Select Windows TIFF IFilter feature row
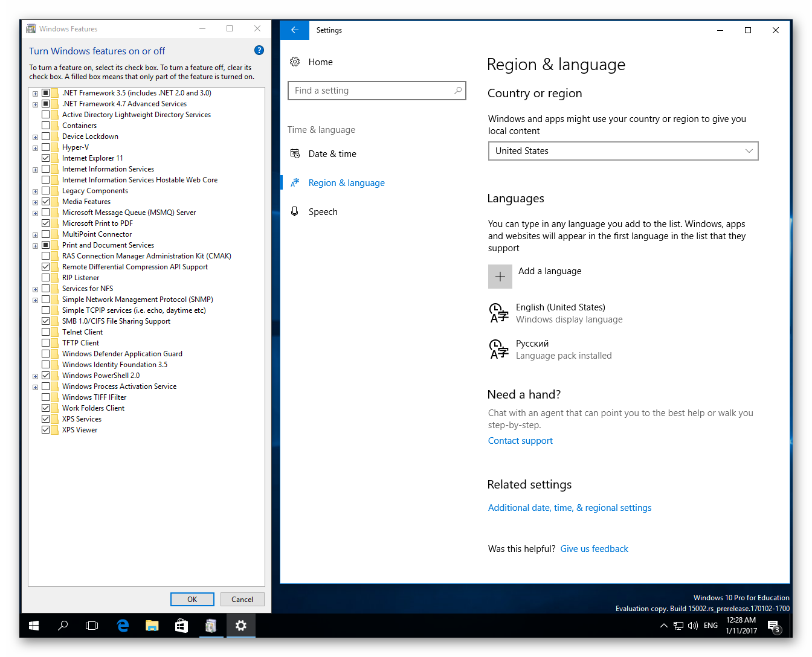Viewport: 812px width, 657px height. [x=94, y=397]
